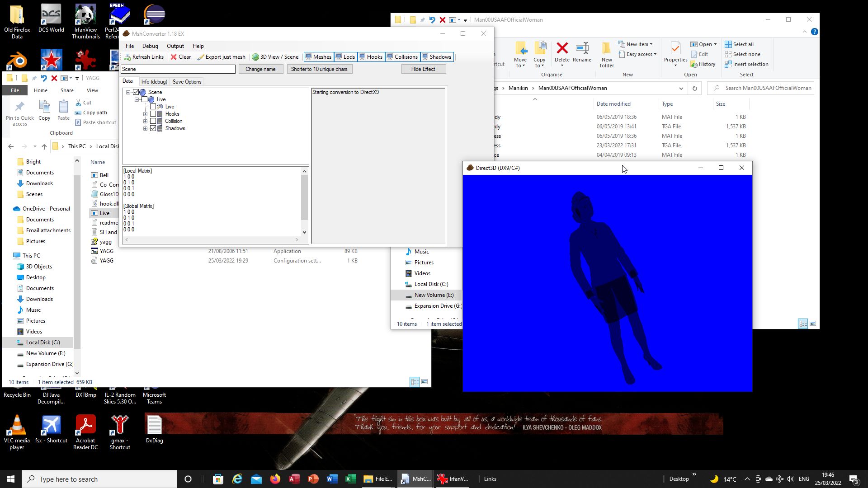Open the DxDiag desktop file
868x488 pixels.
pos(155,429)
